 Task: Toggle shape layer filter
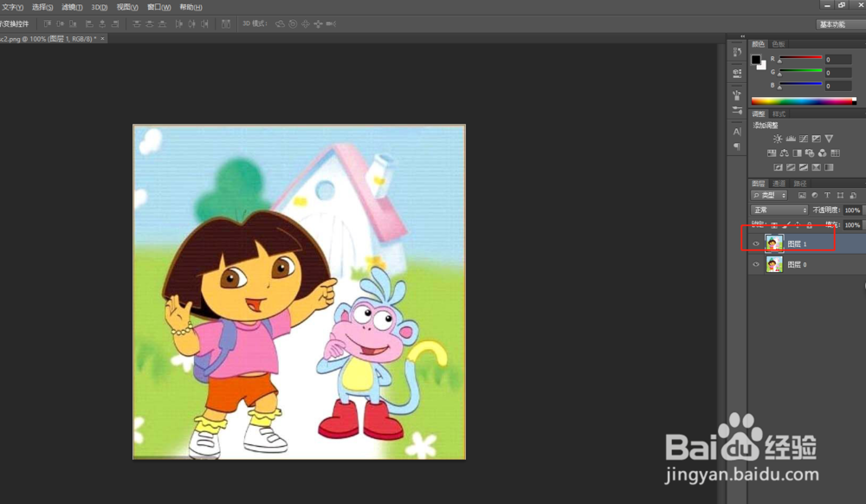(840, 196)
